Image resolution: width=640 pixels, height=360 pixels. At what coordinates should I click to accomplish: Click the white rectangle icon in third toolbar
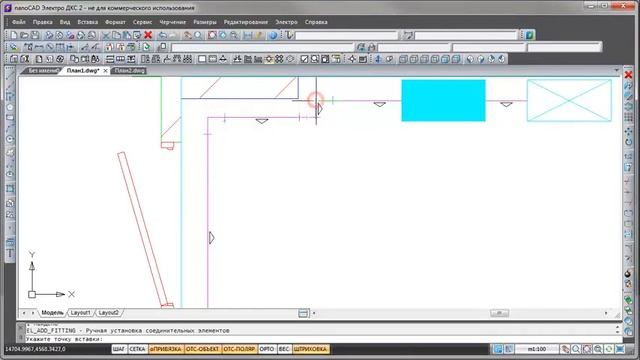point(202,59)
